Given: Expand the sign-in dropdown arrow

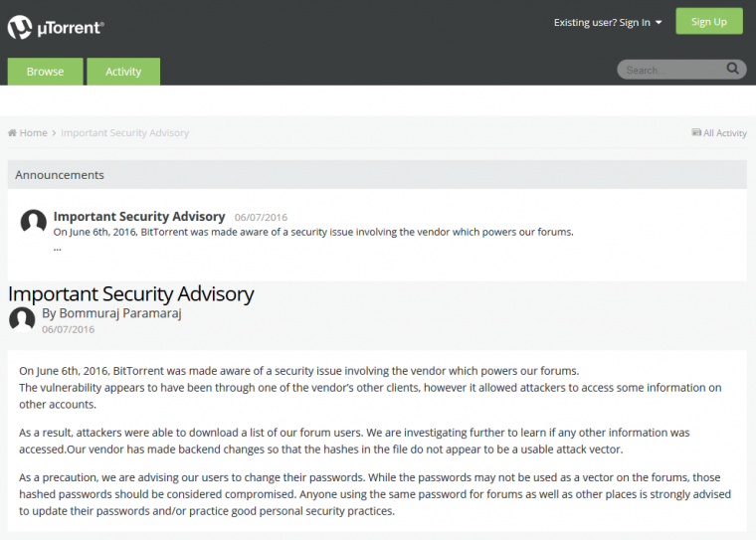Looking at the screenshot, I should coord(659,23).
